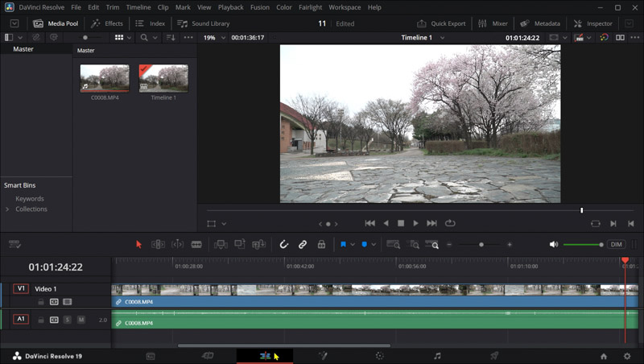This screenshot has height=364, width=644.
Task: Open Timeline View Options icon
Action: [x=14, y=245]
